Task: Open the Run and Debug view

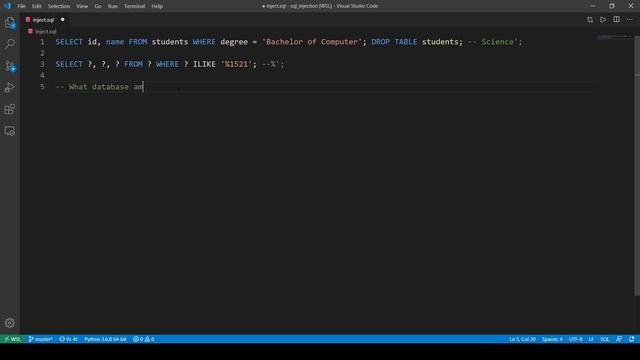Action: [x=10, y=87]
